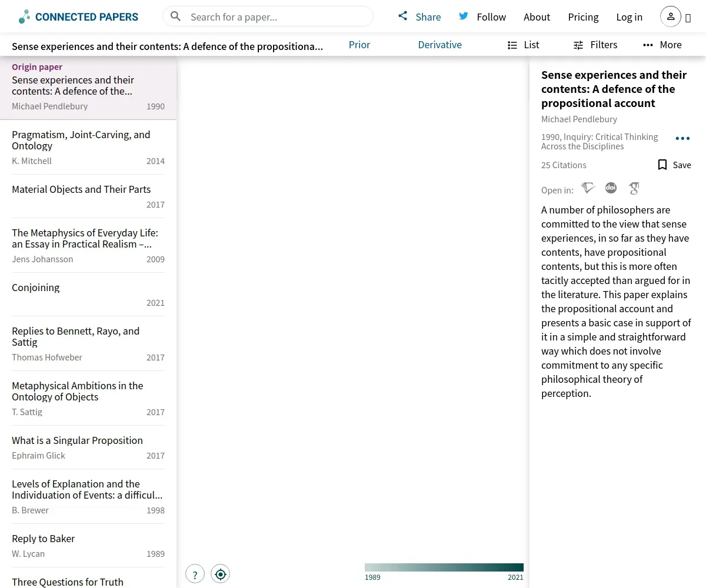Open the Filters dropdown
The height and width of the screenshot is (588, 706).
[595, 45]
